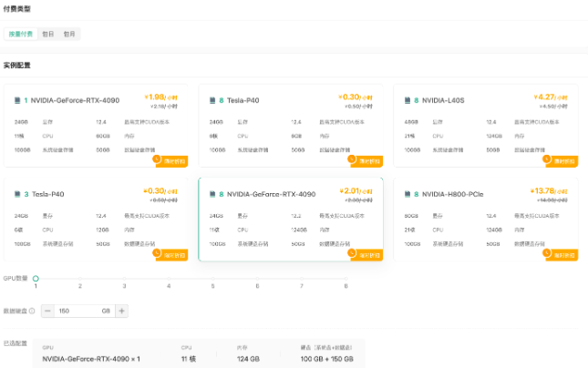Choose the RTX-4090 card priced ¥1.98
This screenshot has width=588, height=368.
tap(96, 126)
